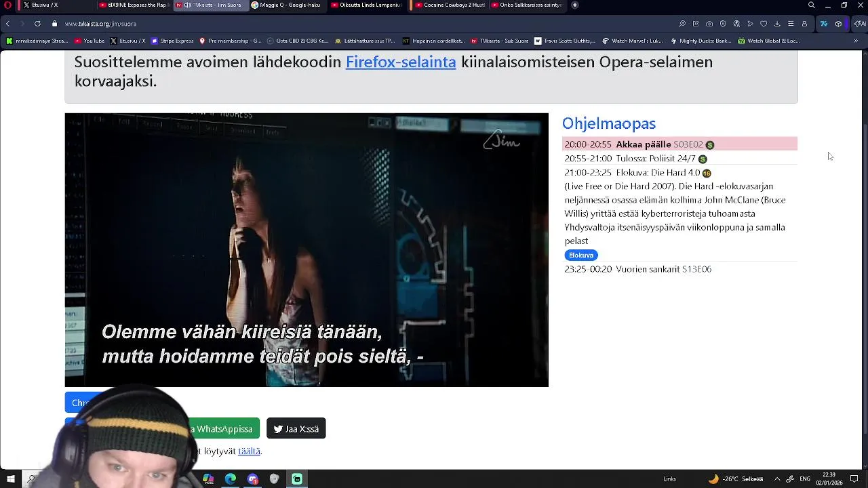Expand hidden bookmarks double chevron
Viewport: 868px width, 488px height.
(x=856, y=41)
